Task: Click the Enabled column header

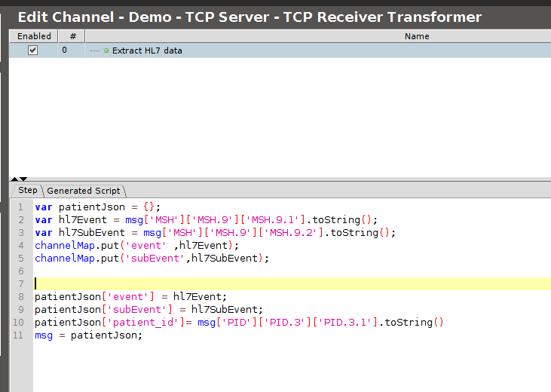Action: 34,36
